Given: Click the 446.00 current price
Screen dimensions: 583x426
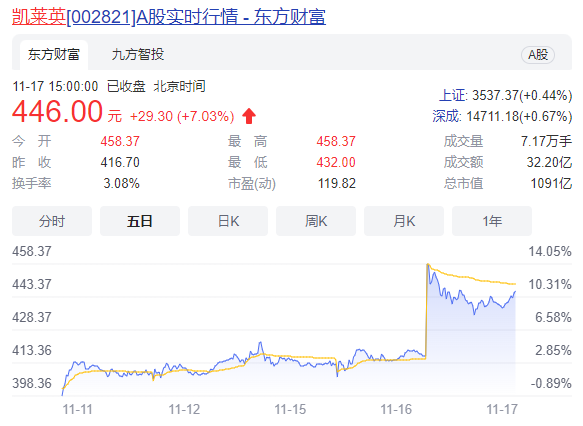Looking at the screenshot, I should click(x=57, y=111).
